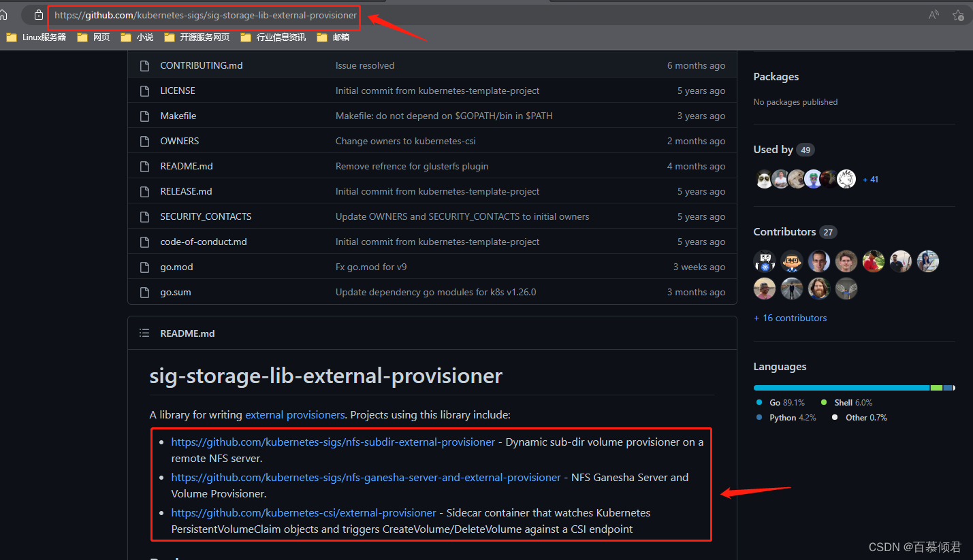Click Python 4.2% language link
The image size is (973, 560).
[x=786, y=418]
